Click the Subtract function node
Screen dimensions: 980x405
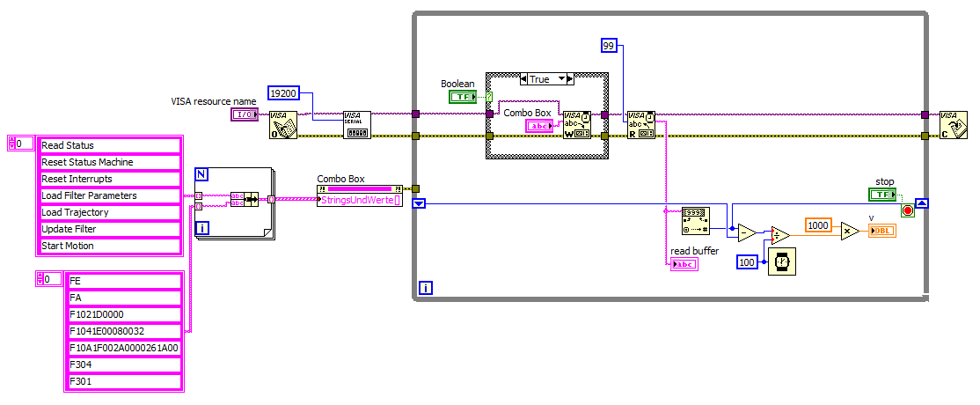pyautogui.click(x=746, y=232)
